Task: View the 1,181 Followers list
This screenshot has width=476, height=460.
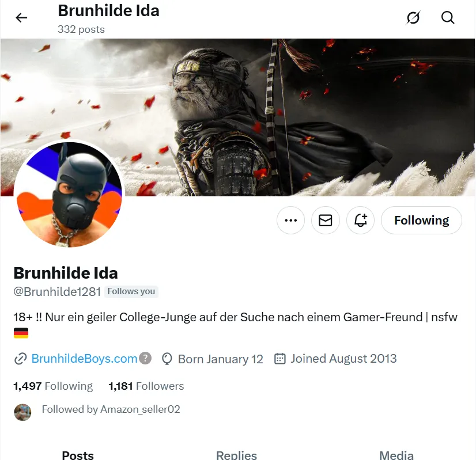Action: click(x=146, y=386)
